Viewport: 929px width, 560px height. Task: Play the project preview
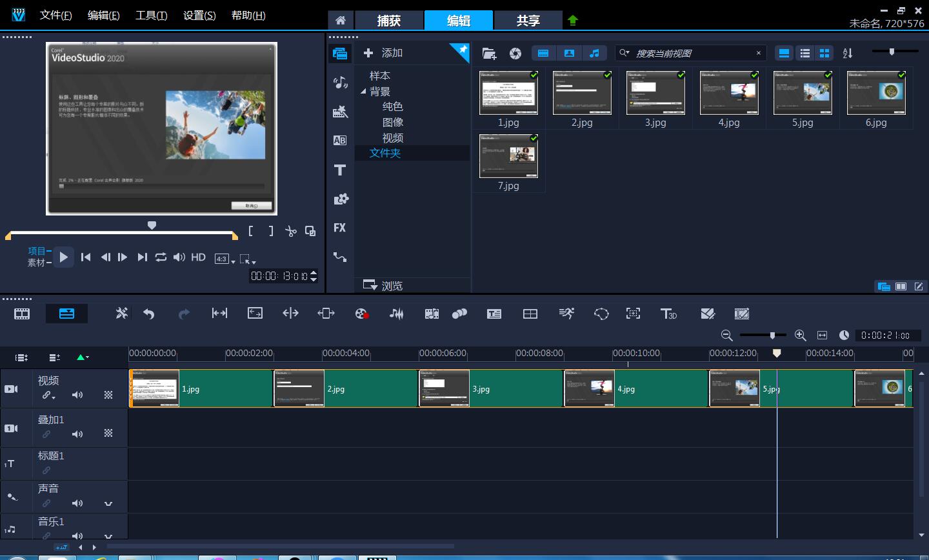63,257
